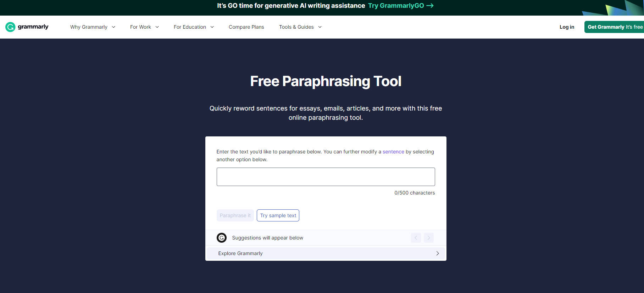Click chevron on Explore Grammarly row
The image size is (644, 293).
(x=438, y=253)
